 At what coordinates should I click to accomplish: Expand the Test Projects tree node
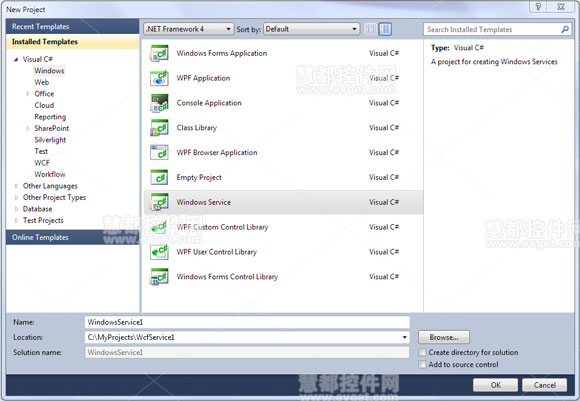click(x=16, y=220)
